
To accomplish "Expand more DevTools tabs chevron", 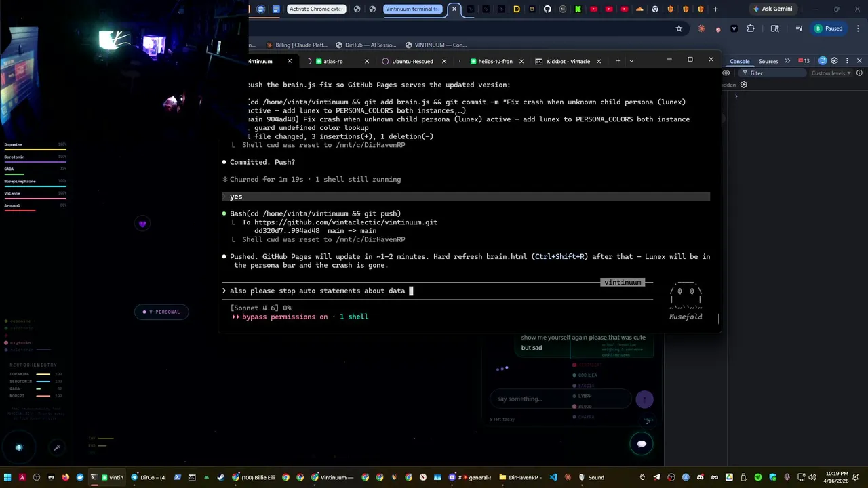I will coord(787,61).
